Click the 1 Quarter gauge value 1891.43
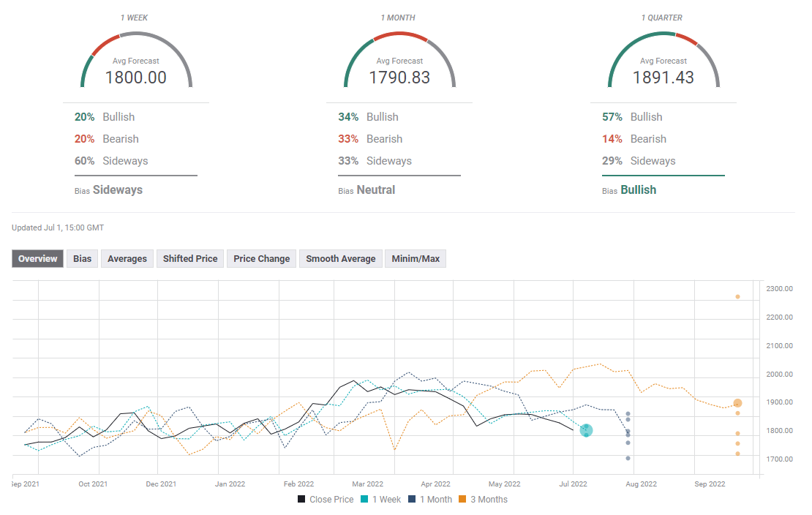The height and width of the screenshot is (515, 812). point(663,78)
